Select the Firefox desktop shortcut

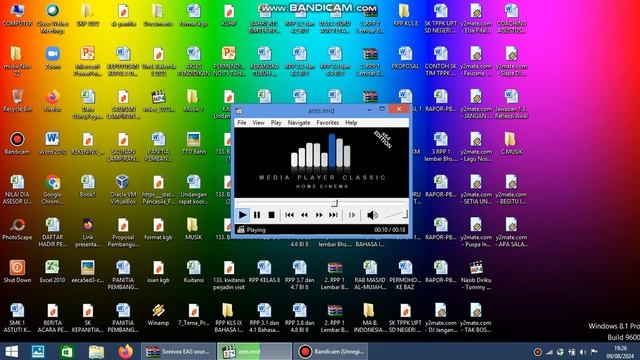(x=52, y=100)
